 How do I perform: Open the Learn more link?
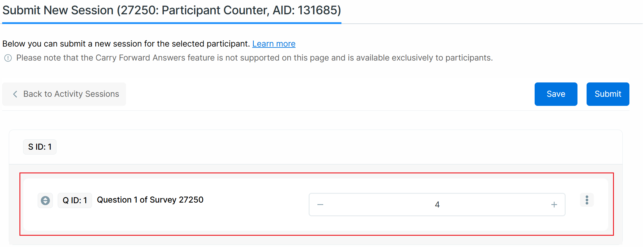tap(274, 44)
